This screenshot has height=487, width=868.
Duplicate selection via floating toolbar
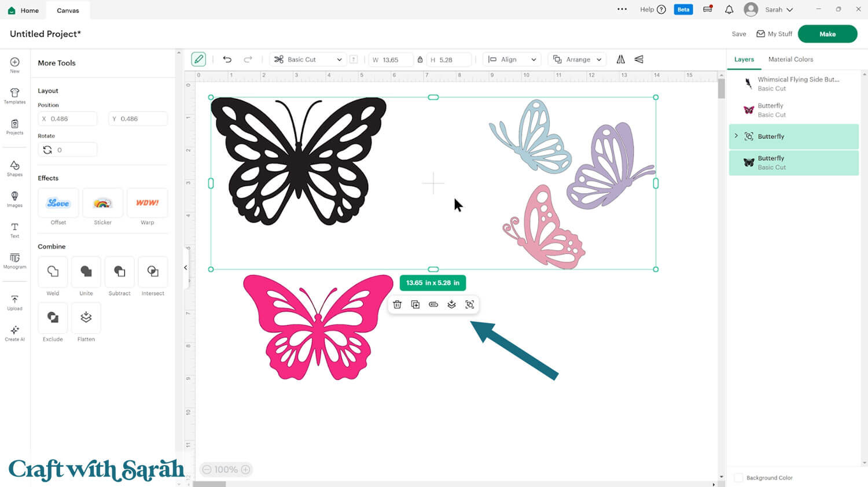415,304
